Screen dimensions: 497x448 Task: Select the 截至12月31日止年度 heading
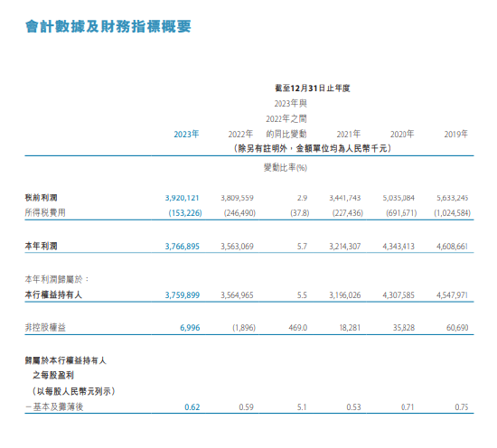tap(313, 89)
